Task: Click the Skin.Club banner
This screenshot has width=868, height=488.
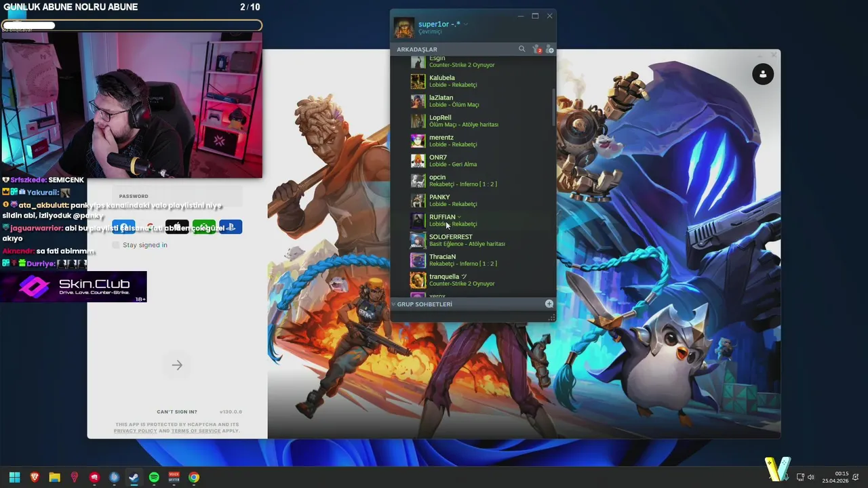Action: click(73, 287)
